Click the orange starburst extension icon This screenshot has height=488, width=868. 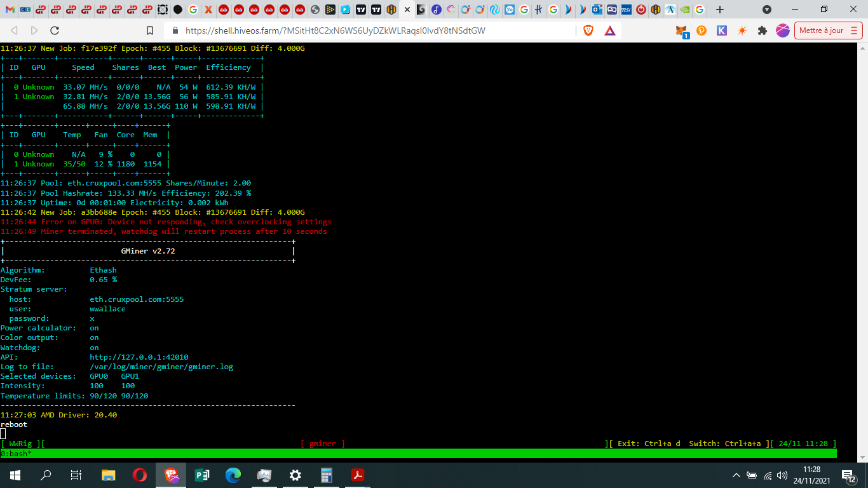tap(742, 30)
